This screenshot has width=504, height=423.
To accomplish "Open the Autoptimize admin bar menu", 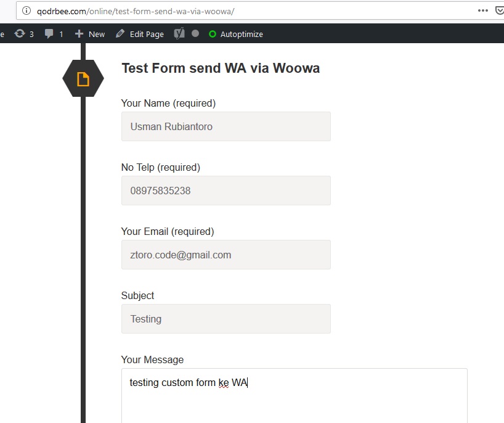I will pyautogui.click(x=235, y=34).
